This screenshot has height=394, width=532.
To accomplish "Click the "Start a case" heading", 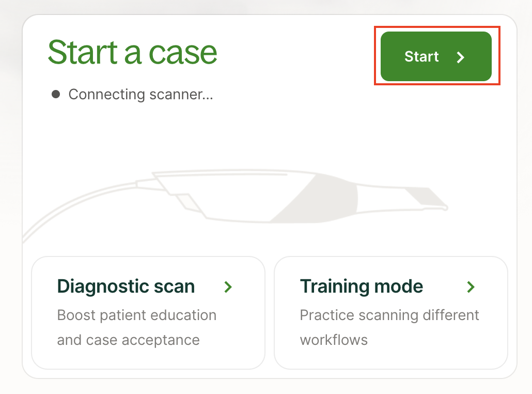I will (x=132, y=52).
